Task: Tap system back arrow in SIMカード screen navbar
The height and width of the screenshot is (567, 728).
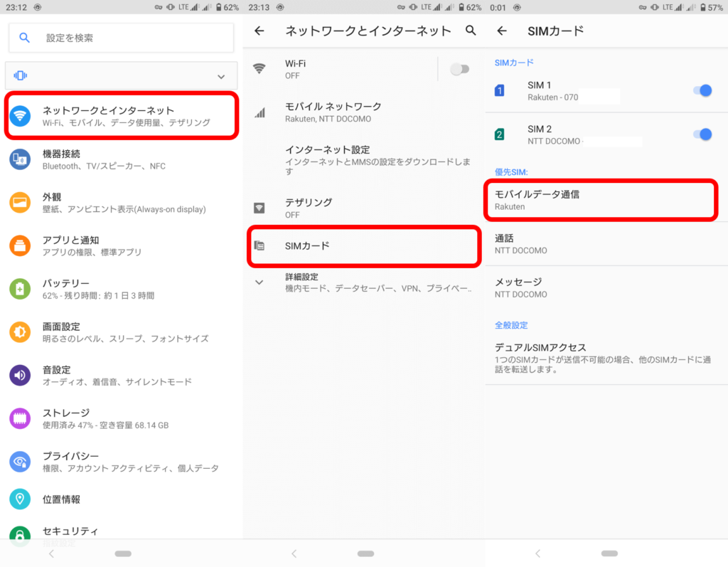Action: 537,553
